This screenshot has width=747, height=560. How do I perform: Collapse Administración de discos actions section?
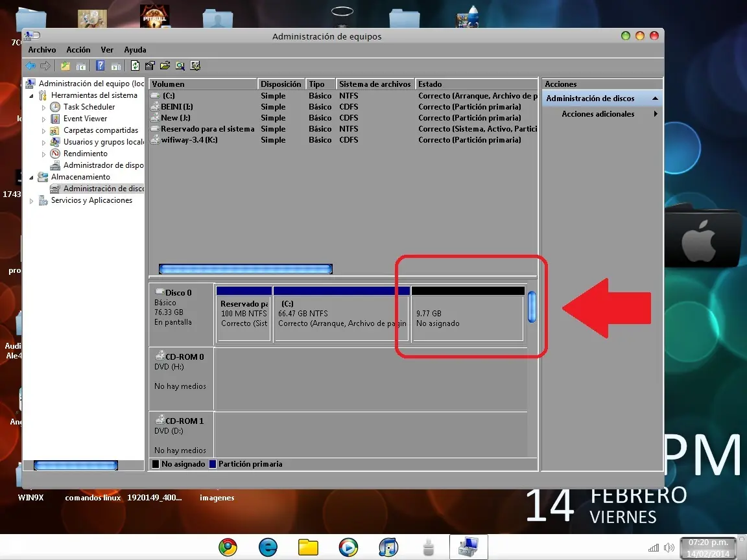655,98
